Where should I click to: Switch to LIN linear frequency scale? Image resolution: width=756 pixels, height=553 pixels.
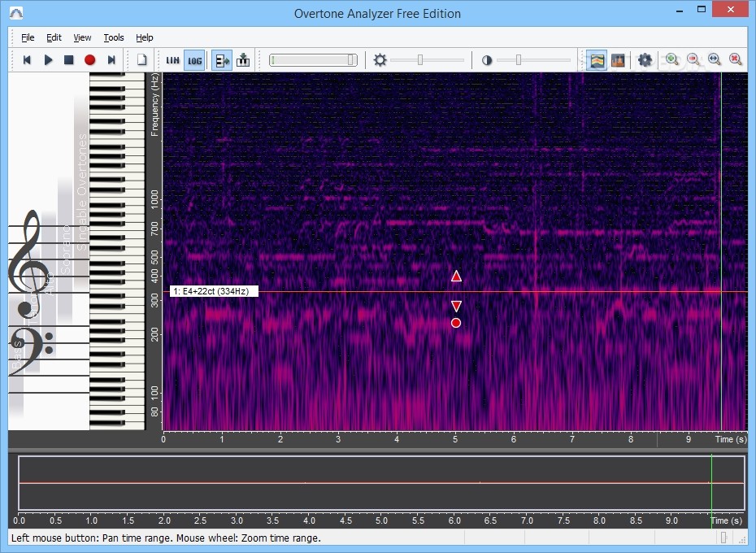pos(172,60)
